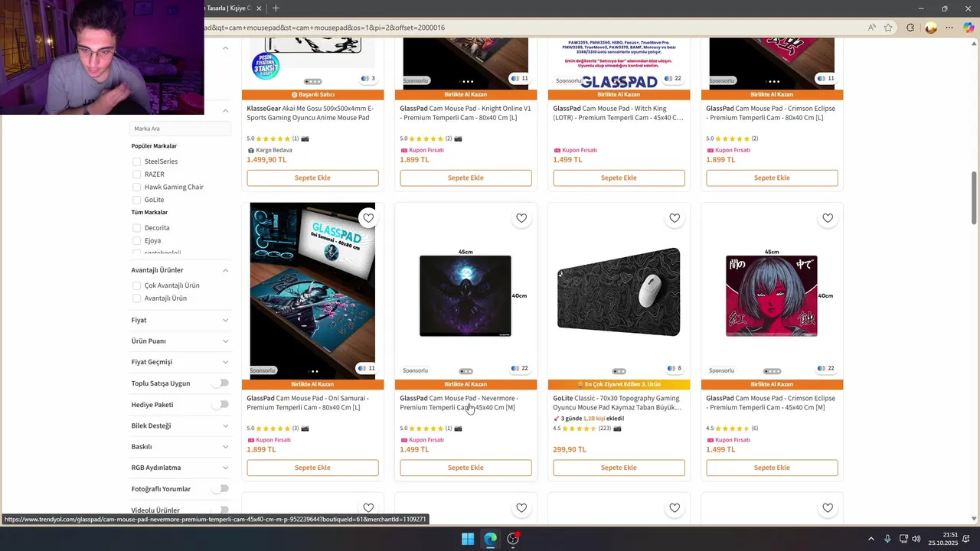Collapse the Avantajlı Ürünler section
This screenshot has height=551, width=980.
[225, 270]
